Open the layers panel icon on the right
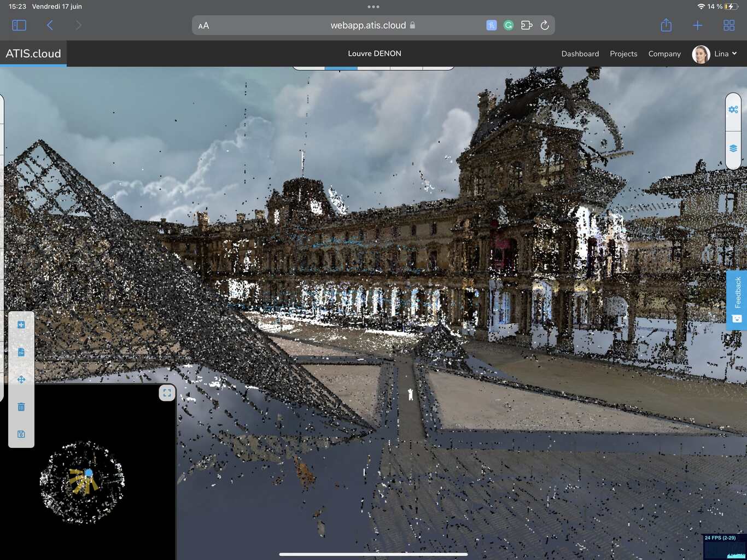Viewport: 747px width, 560px height. click(x=733, y=148)
